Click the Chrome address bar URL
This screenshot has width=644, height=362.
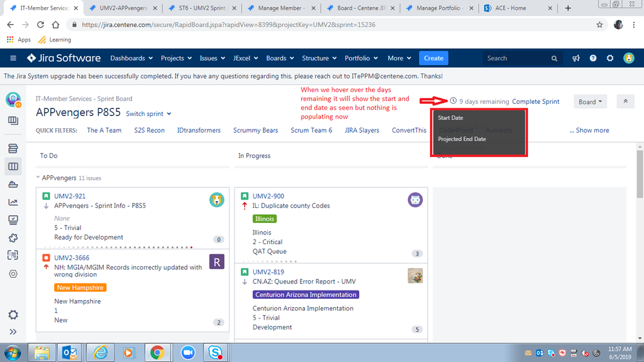click(x=228, y=24)
